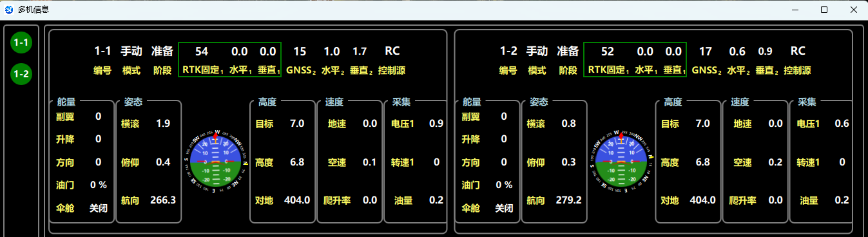
Task: Select aircraft 1-1 green circle in sidebar
Action: tap(21, 43)
